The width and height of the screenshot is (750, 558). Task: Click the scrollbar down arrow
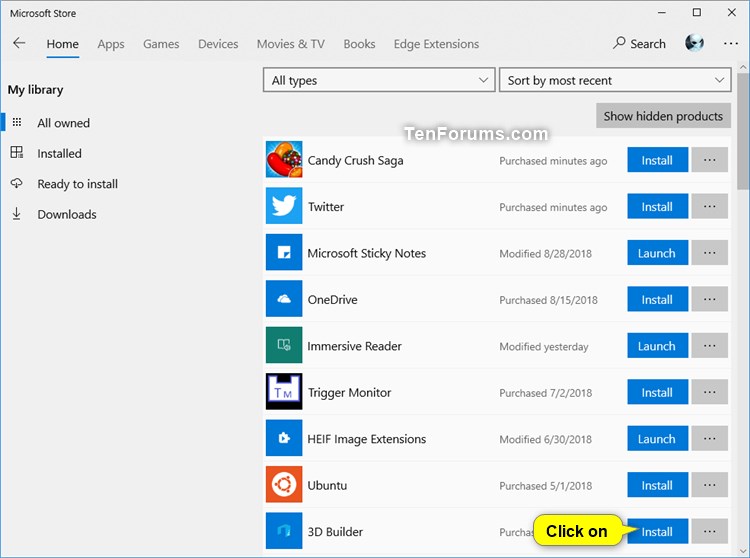(743, 550)
